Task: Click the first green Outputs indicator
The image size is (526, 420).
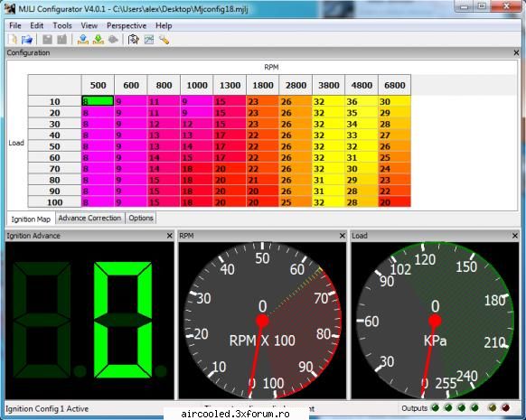Action: [435, 408]
